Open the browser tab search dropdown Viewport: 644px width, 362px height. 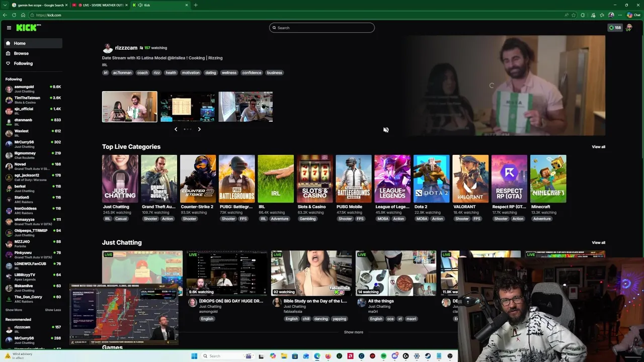coord(5,5)
